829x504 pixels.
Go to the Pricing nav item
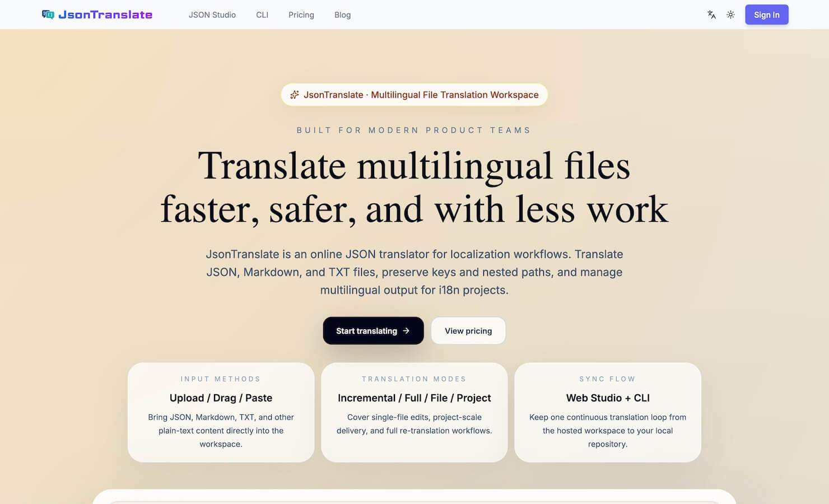tap(301, 15)
